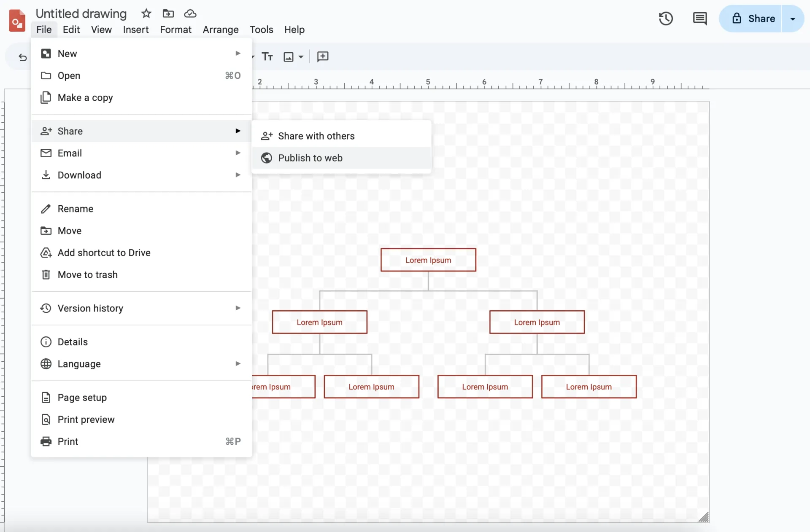Click the insert image toolbar icon

click(289, 56)
